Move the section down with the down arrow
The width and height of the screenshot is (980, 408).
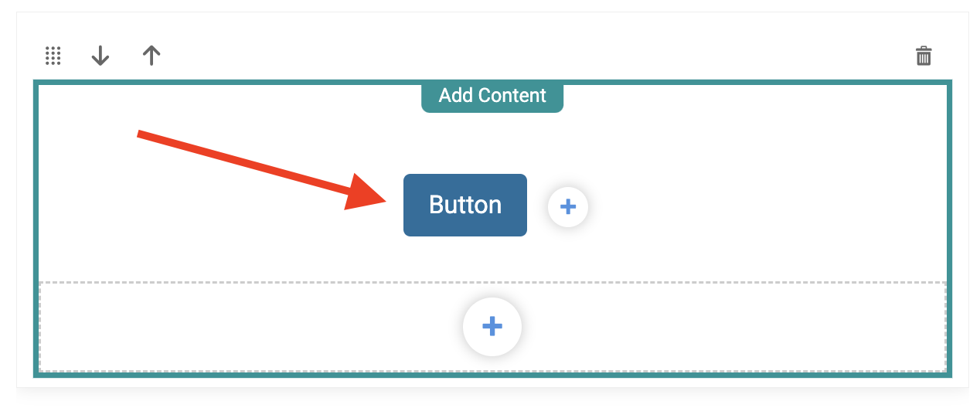[100, 56]
